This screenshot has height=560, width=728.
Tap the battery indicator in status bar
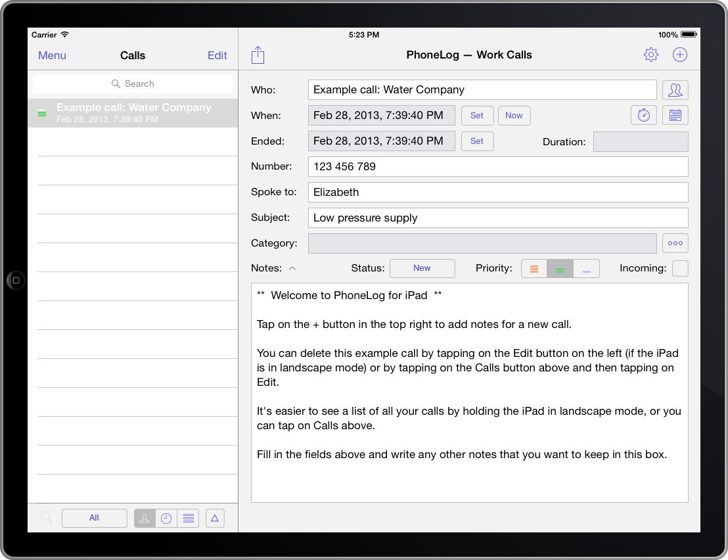pyautogui.click(x=689, y=34)
